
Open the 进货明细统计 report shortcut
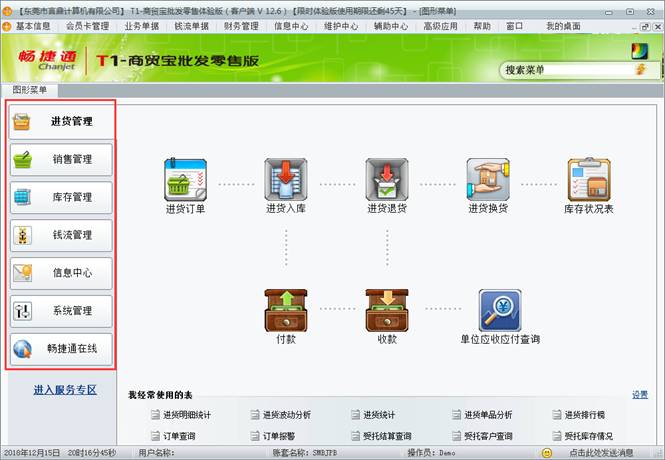click(x=185, y=415)
